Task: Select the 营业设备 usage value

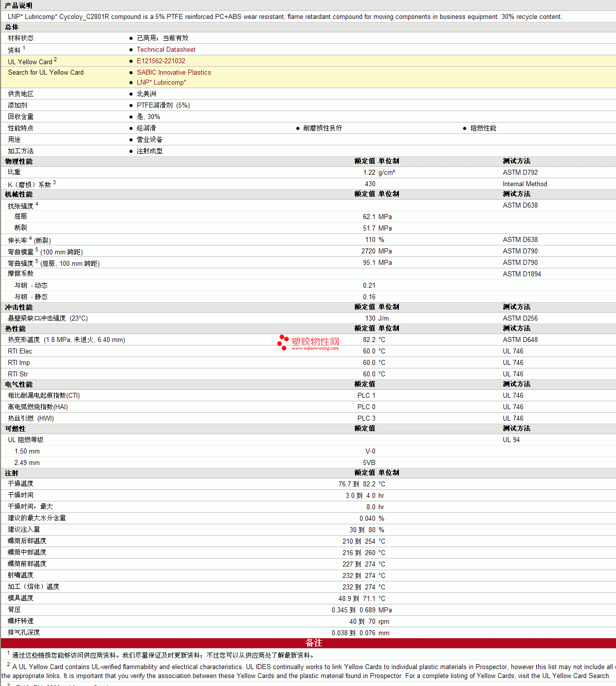Action: [x=149, y=140]
